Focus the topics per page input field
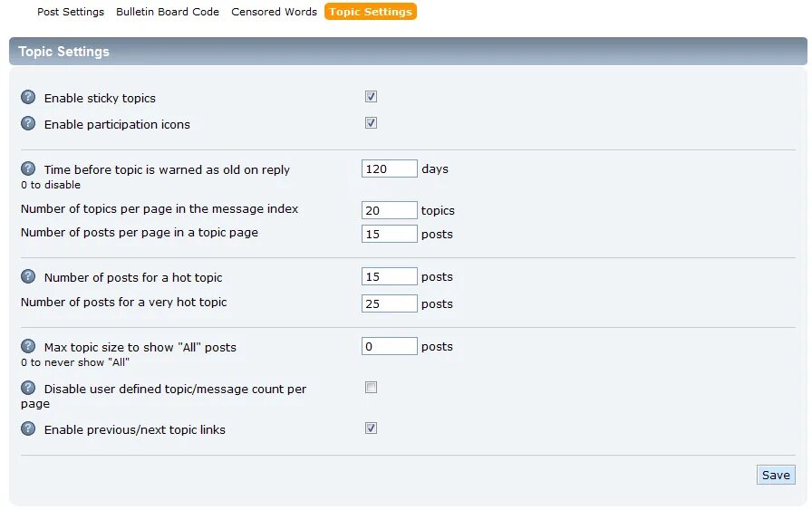 coord(389,210)
